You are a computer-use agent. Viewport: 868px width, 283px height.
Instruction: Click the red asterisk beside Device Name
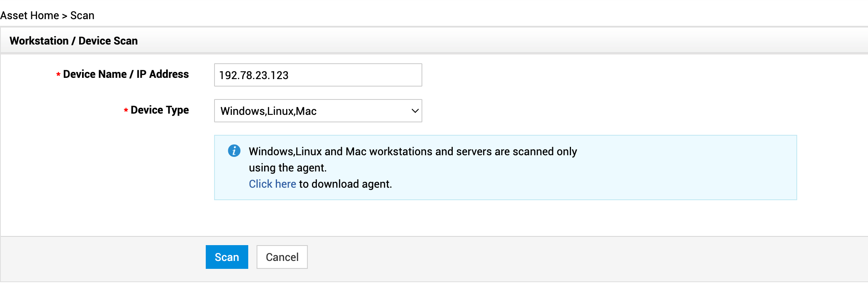click(58, 75)
